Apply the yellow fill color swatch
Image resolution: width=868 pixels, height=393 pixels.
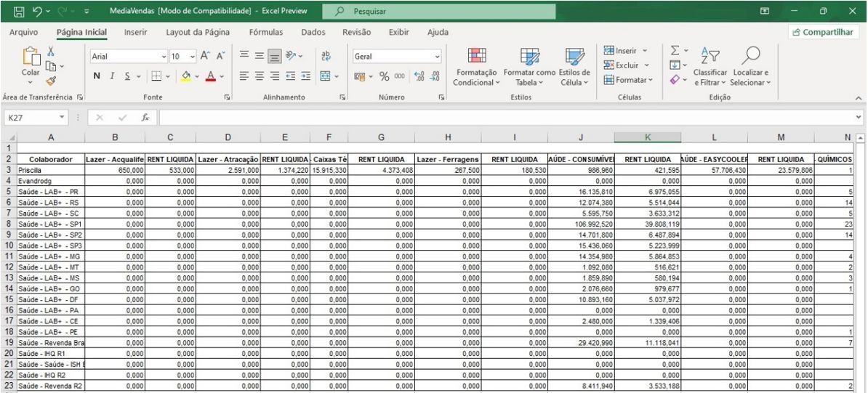(187, 76)
